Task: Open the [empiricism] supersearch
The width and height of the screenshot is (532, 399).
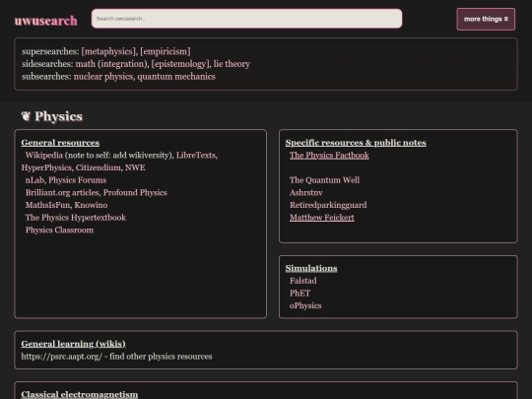Action: [x=166, y=51]
